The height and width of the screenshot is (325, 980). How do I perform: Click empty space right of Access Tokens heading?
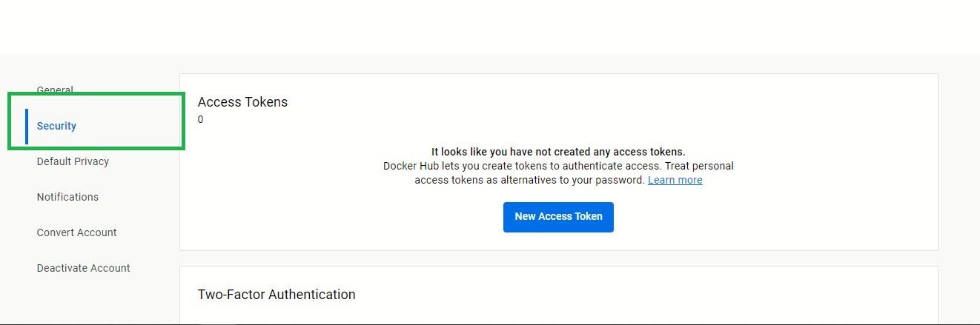(x=593, y=102)
